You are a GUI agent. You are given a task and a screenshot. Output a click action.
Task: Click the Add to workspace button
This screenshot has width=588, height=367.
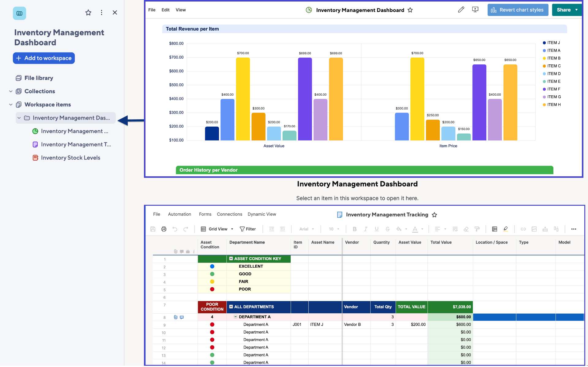click(x=44, y=58)
